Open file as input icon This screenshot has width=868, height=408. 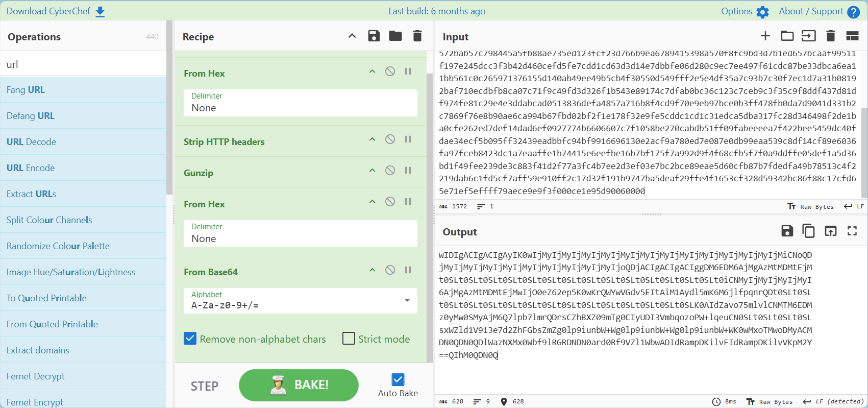[x=809, y=36]
